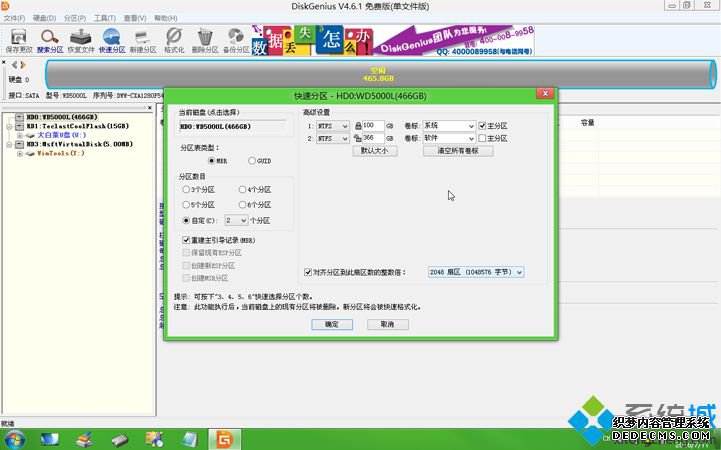The width and height of the screenshot is (721, 450).
Task: Select 大白菜U盘(U:) in the disk tree
Action: point(61,135)
